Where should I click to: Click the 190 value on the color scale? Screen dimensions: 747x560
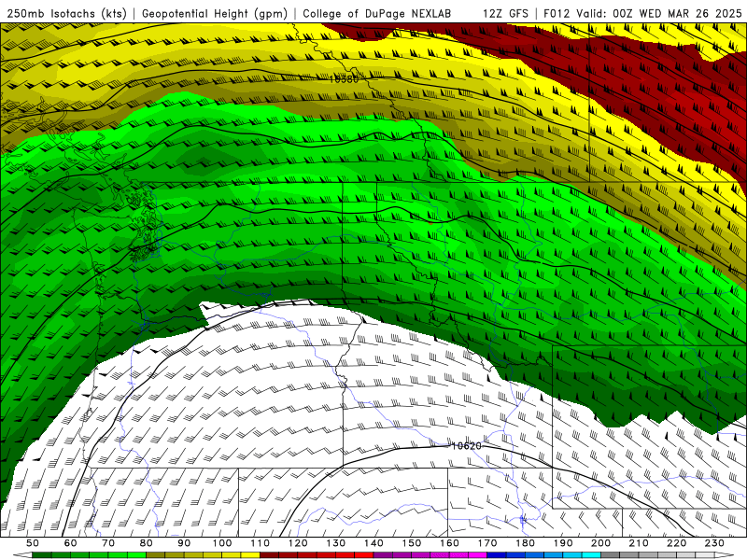[x=564, y=543]
